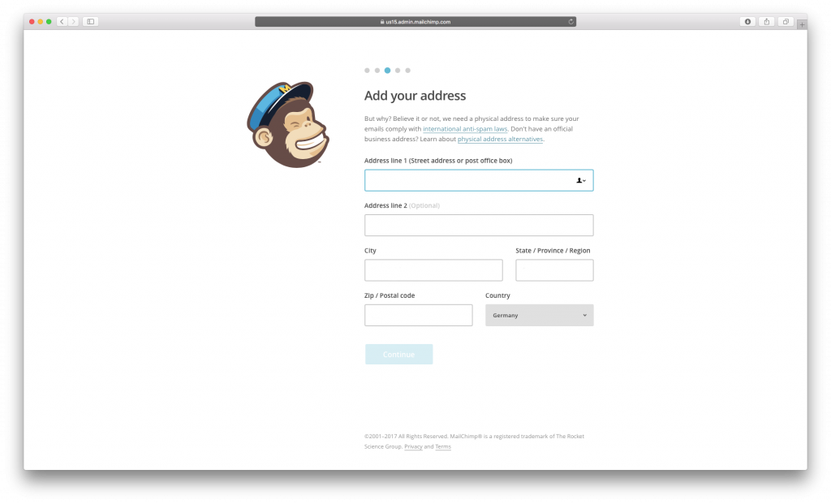The width and height of the screenshot is (831, 504).
Task: Focus the Zip / Postal code field
Action: coord(418,316)
